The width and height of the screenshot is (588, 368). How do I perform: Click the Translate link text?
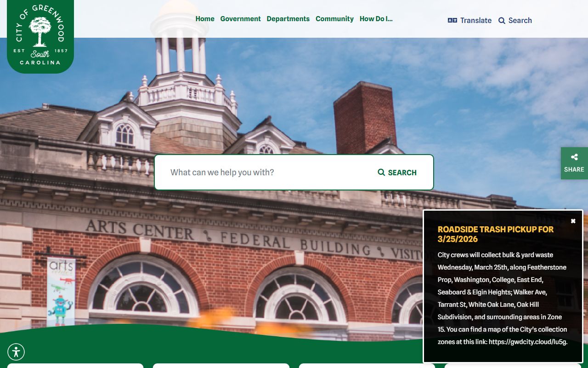pyautogui.click(x=476, y=20)
